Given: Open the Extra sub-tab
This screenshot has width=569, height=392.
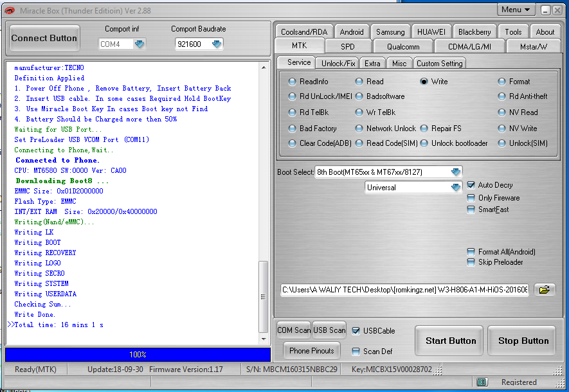Looking at the screenshot, I should 372,63.
